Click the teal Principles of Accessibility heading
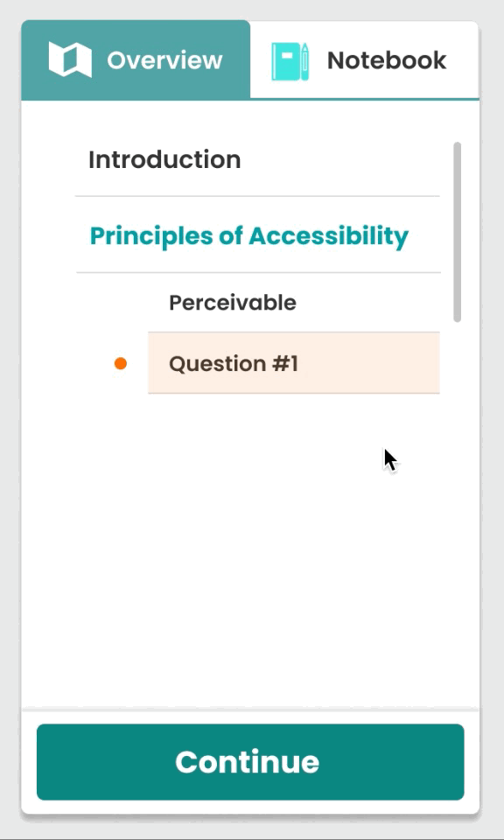 [x=249, y=236]
